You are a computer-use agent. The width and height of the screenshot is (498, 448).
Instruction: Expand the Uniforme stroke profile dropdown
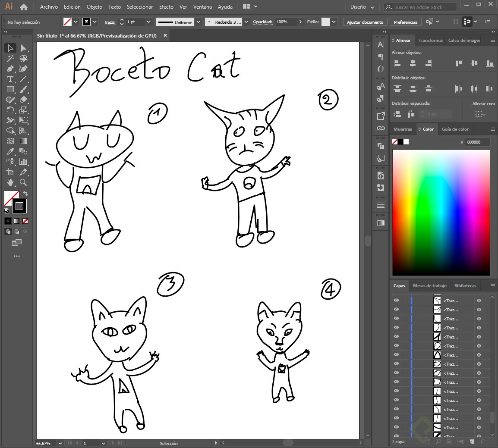click(198, 22)
